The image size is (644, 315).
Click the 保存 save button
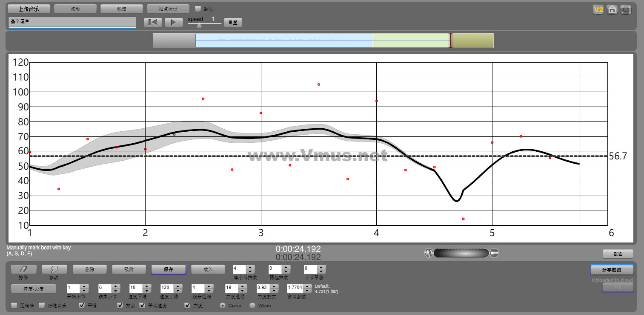point(168,269)
